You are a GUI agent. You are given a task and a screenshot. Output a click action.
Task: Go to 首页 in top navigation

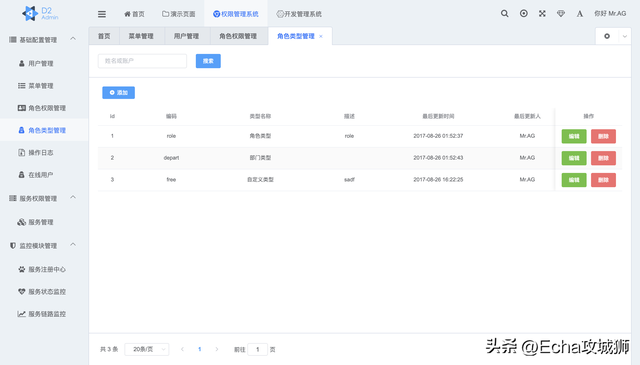coord(134,14)
